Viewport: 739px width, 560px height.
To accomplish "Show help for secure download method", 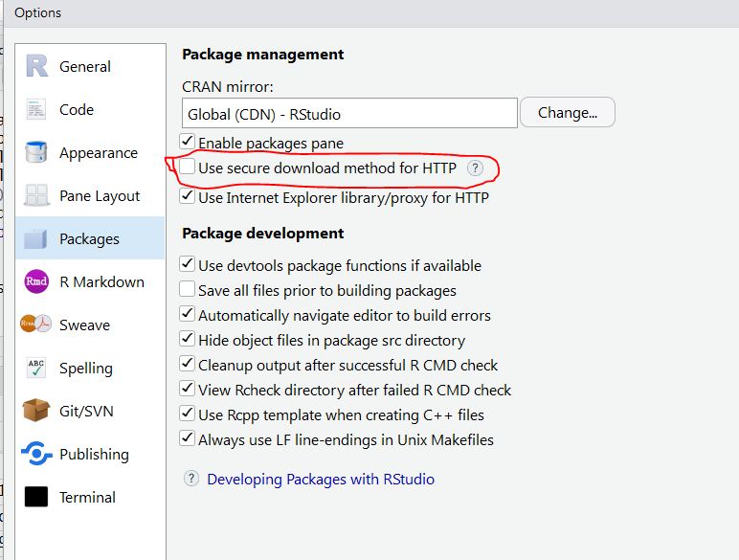I will coord(475,168).
